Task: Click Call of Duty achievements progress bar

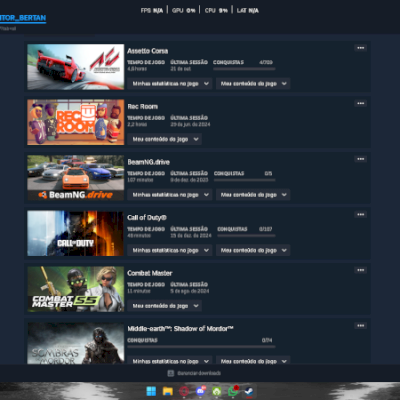Action: pos(246,236)
